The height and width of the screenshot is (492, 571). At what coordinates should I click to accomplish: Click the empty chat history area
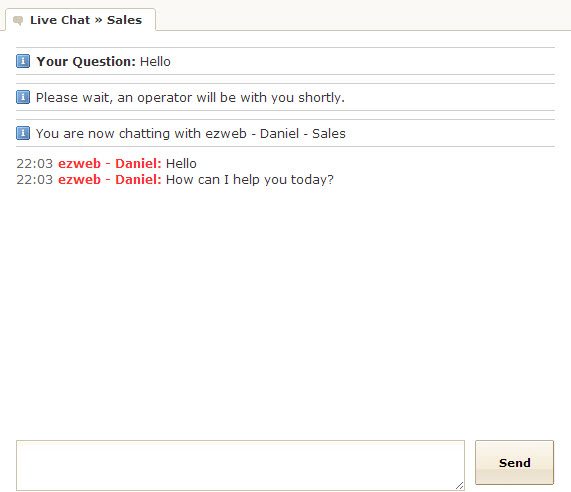pyautogui.click(x=285, y=310)
